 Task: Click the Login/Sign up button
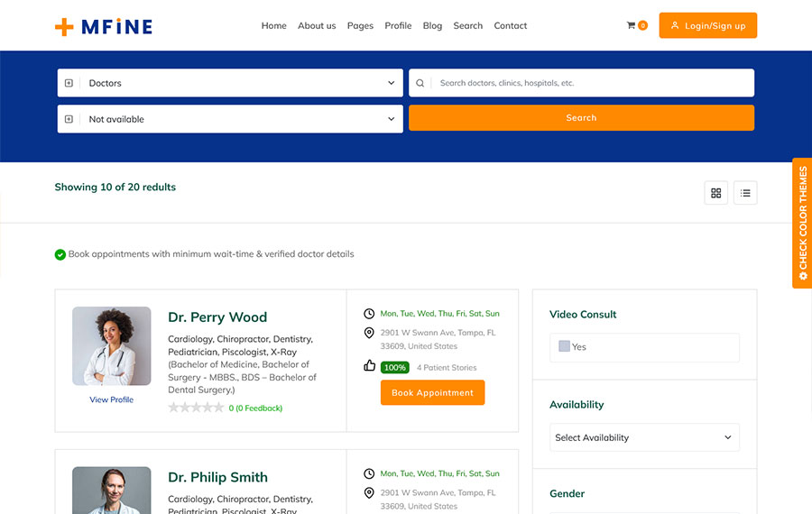707,26
